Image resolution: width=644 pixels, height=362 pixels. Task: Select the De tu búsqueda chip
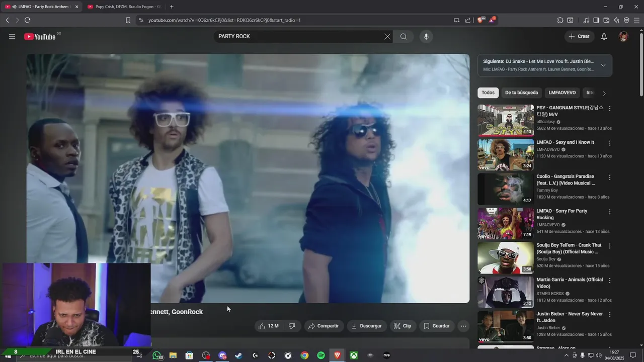pos(522,93)
